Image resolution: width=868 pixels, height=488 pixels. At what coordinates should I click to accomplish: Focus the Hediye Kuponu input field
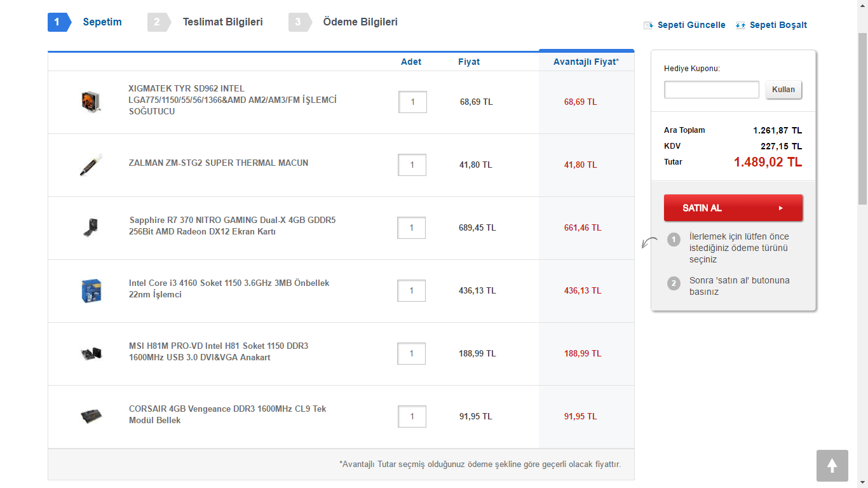pyautogui.click(x=711, y=90)
